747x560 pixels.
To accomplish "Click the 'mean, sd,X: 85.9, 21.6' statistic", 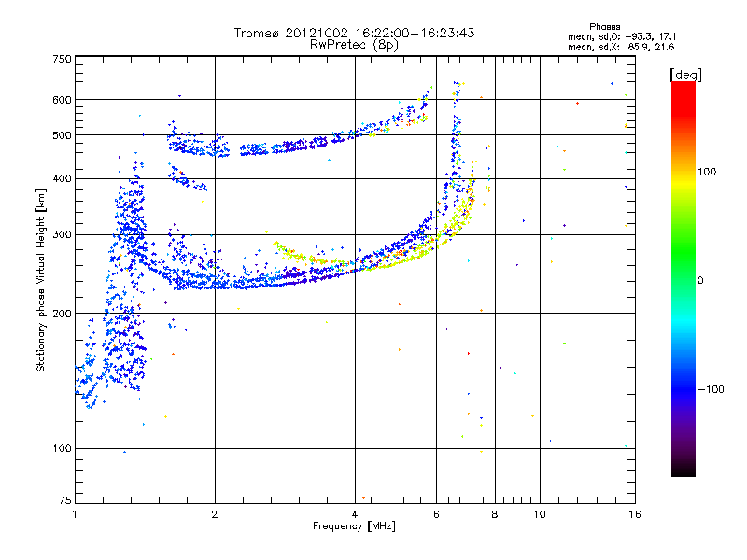I will [x=621, y=47].
